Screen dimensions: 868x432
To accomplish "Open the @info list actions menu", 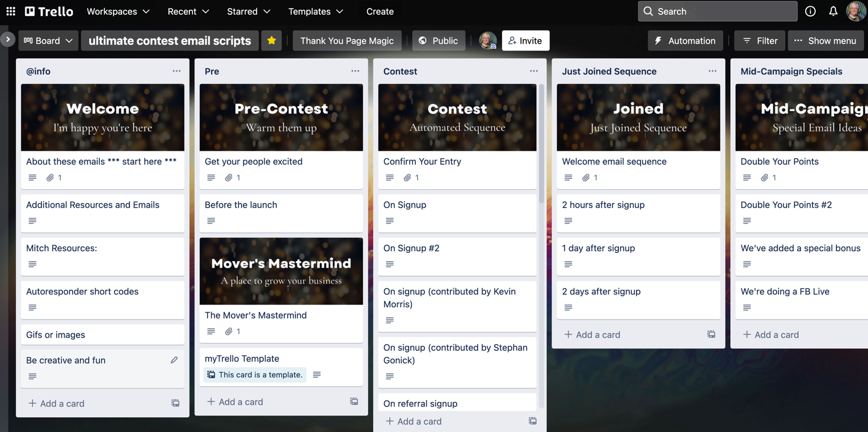I will click(x=176, y=71).
